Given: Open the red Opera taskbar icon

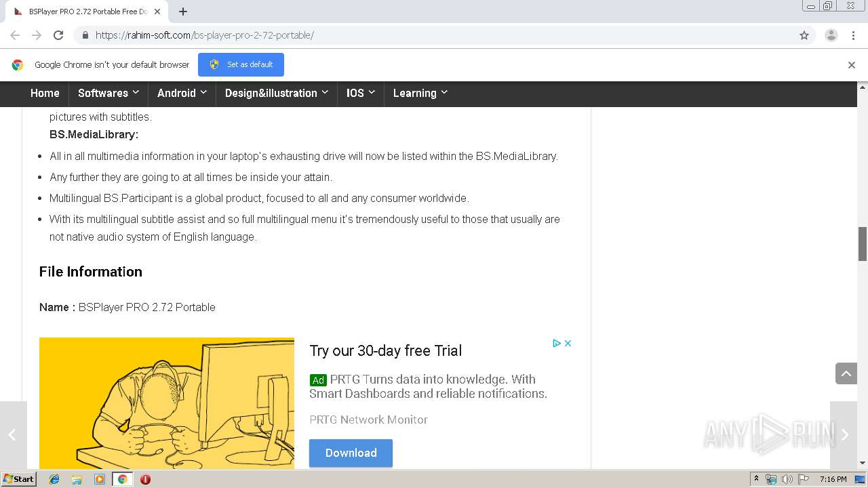Looking at the screenshot, I should pyautogui.click(x=145, y=479).
